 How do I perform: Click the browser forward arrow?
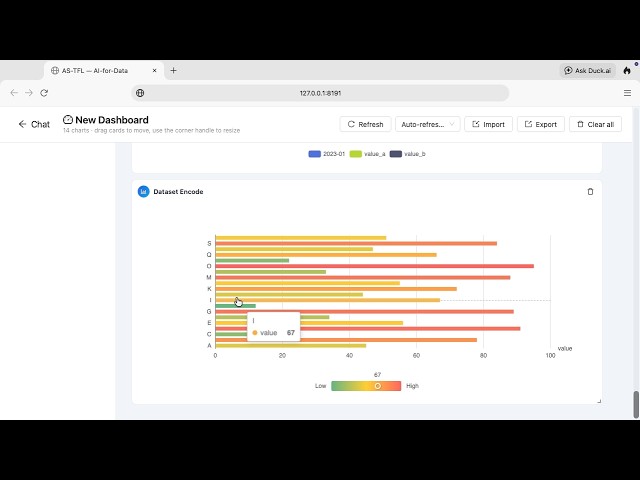[29, 93]
